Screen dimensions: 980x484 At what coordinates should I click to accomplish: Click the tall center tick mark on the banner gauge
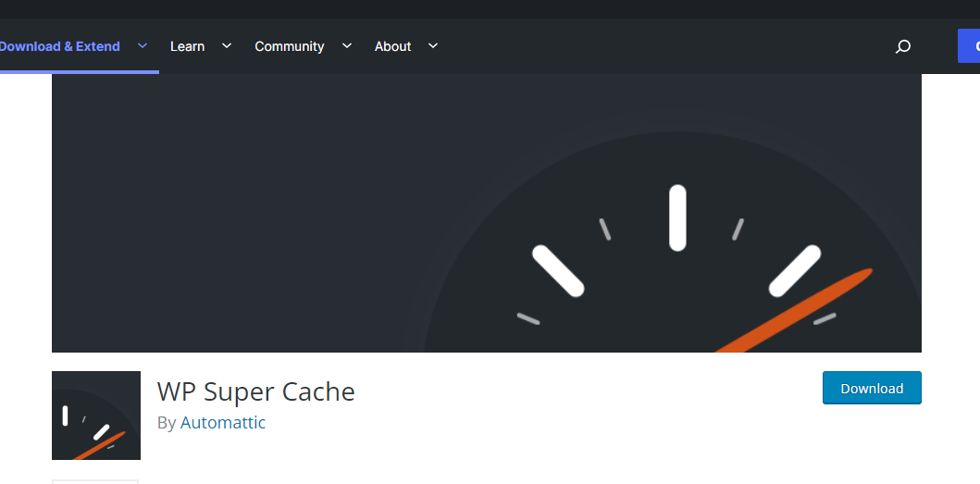click(677, 217)
